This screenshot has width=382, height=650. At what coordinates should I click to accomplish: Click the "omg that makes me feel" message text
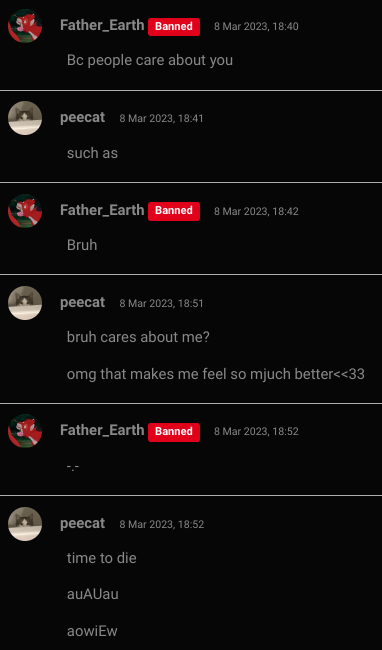pos(216,374)
